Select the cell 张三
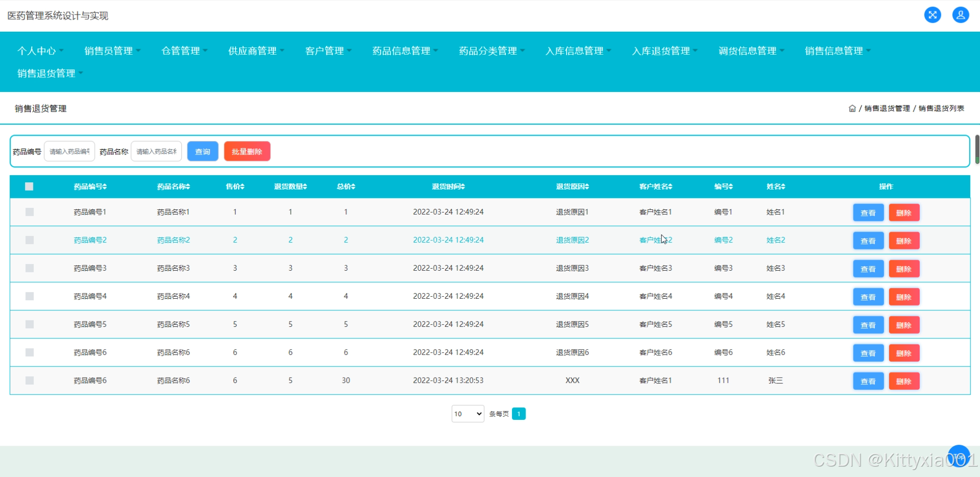The height and width of the screenshot is (477, 980). coord(776,380)
